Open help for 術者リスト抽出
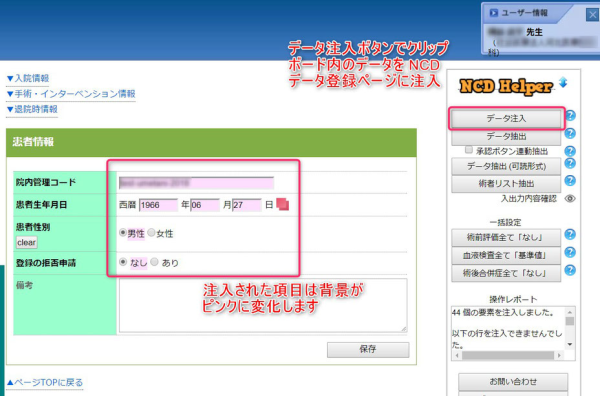This screenshot has width=600, height=396. (570, 181)
